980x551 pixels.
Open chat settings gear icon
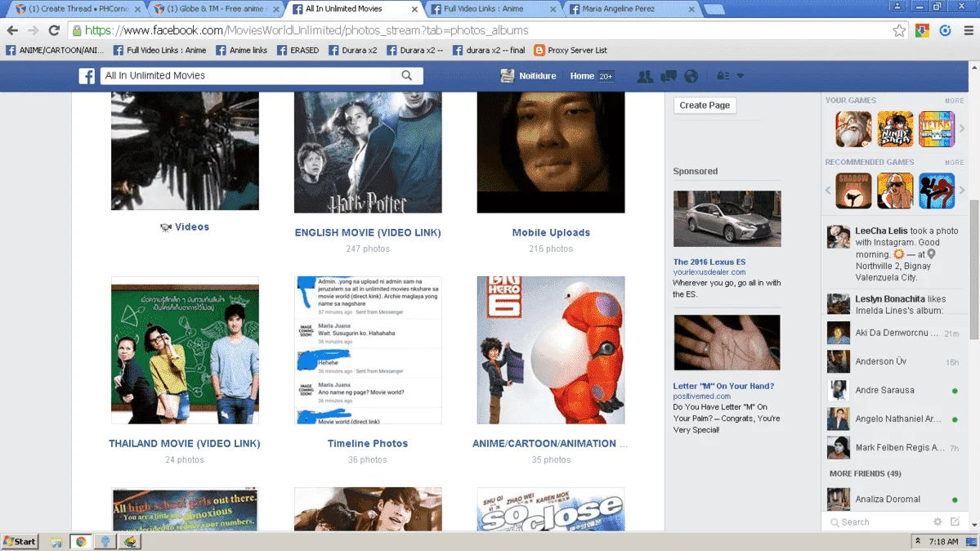click(937, 522)
